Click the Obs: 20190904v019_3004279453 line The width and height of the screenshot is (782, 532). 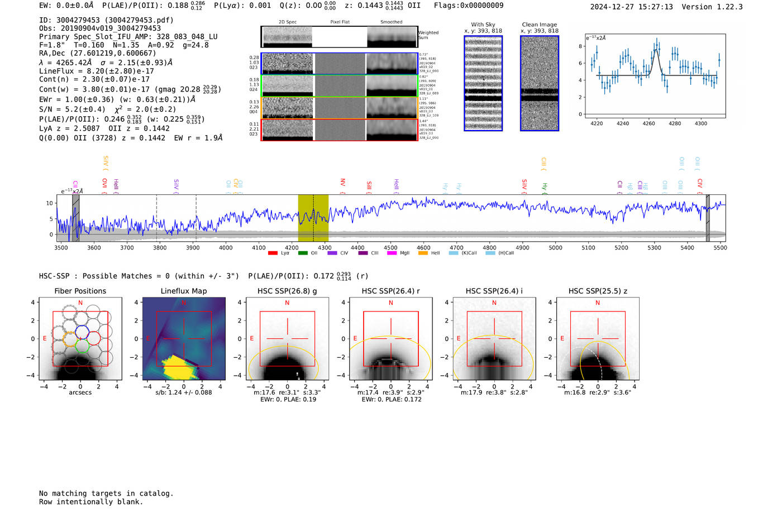pyautogui.click(x=100, y=28)
